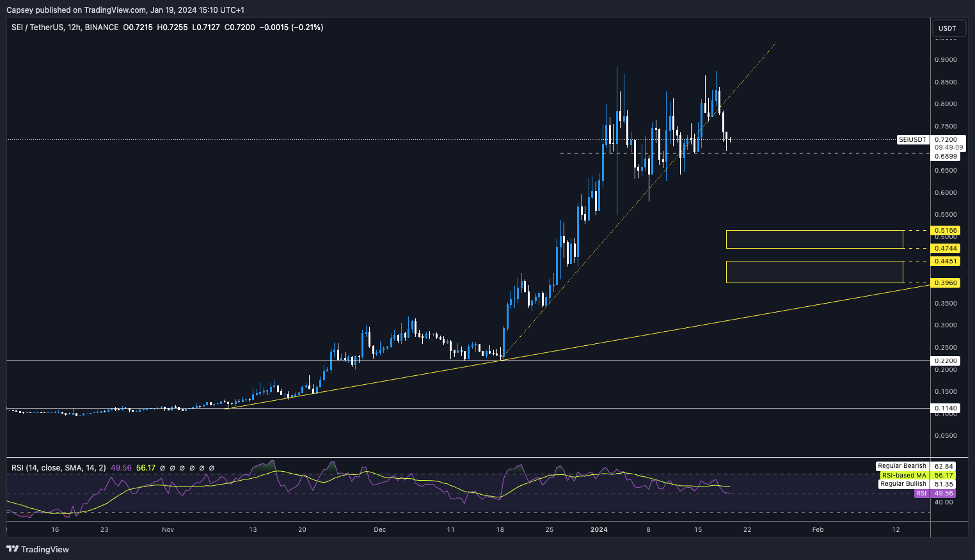Screen dimensions: 975x560
Task: Click the 0.6899 dashed line price label
Action: click(946, 156)
